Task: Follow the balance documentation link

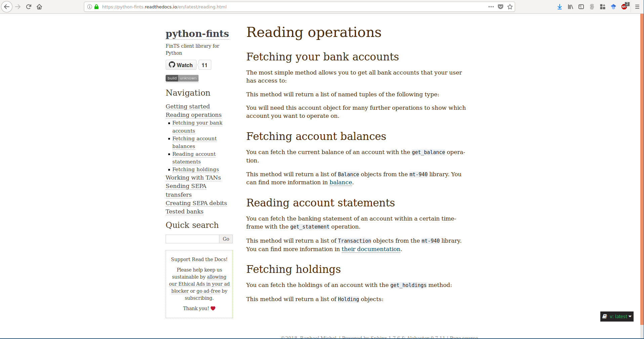Action: tap(341, 182)
